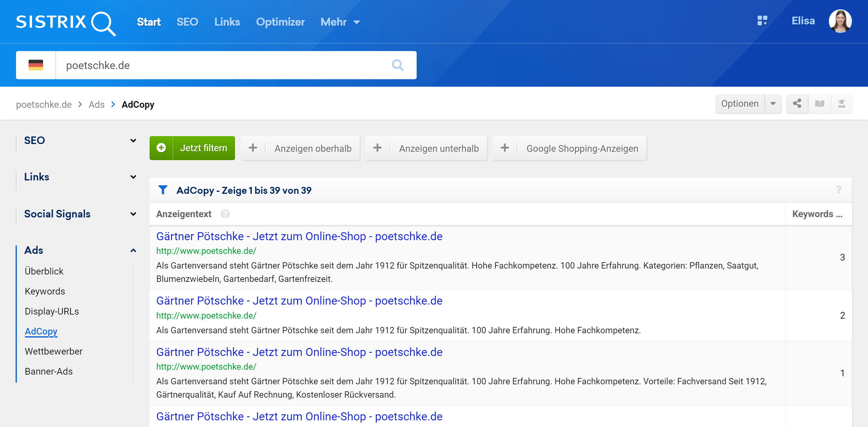The width and height of the screenshot is (868, 427).
Task: Expand the Social Signals sidebar section
Action: click(133, 214)
